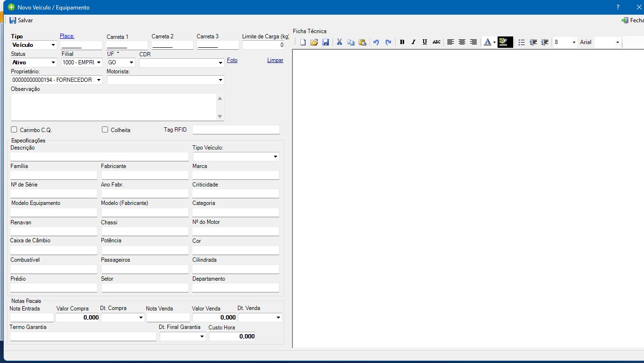Create new document in Ficha Técnica toolbar

pyautogui.click(x=303, y=42)
